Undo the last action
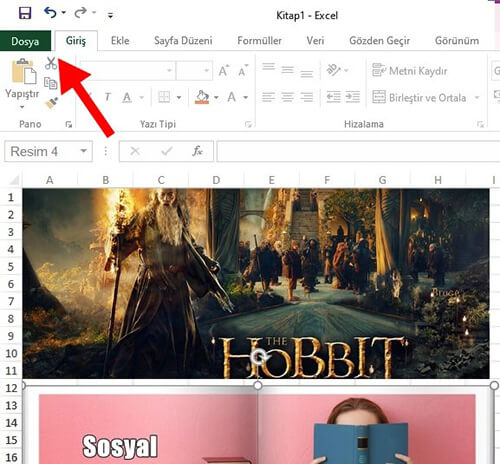 pos(50,13)
